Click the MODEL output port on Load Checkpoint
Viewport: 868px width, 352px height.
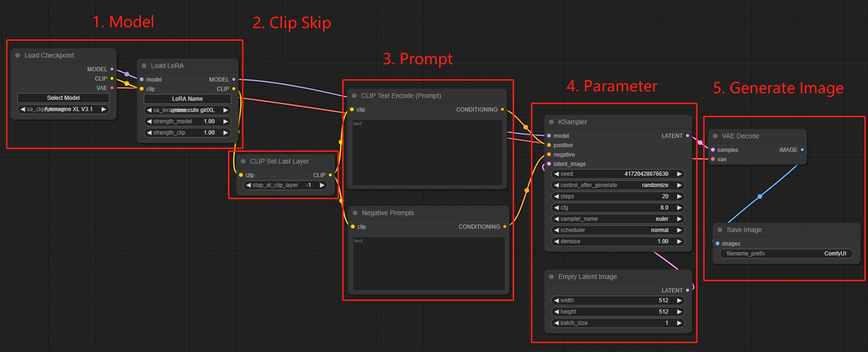[112, 69]
